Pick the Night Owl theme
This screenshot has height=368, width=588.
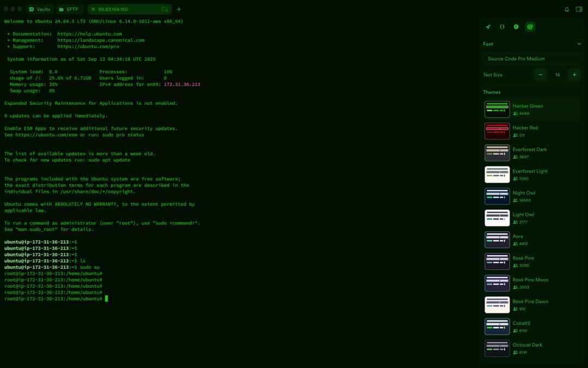click(531, 196)
